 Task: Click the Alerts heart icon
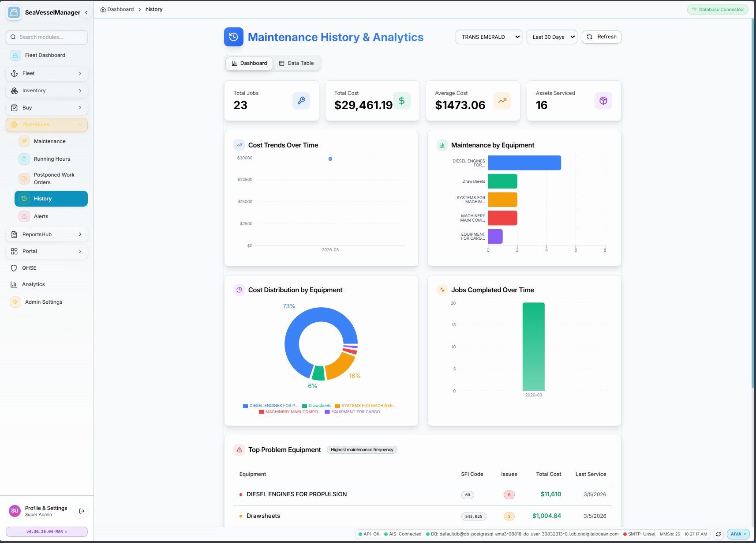click(x=24, y=216)
